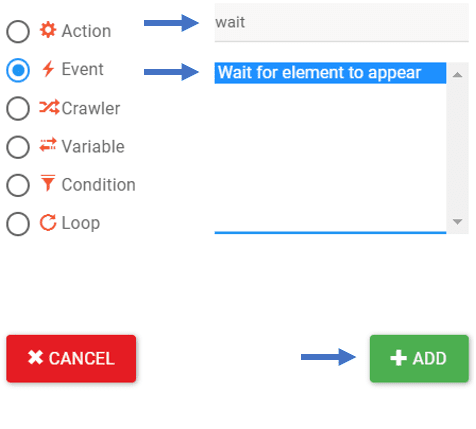Click the swap arrows Variable icon
Viewport: 476px width, 429px height.
pyautogui.click(x=48, y=145)
